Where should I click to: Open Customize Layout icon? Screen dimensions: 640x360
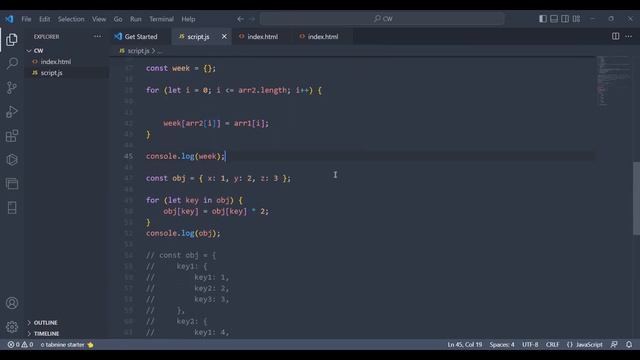click(x=576, y=19)
